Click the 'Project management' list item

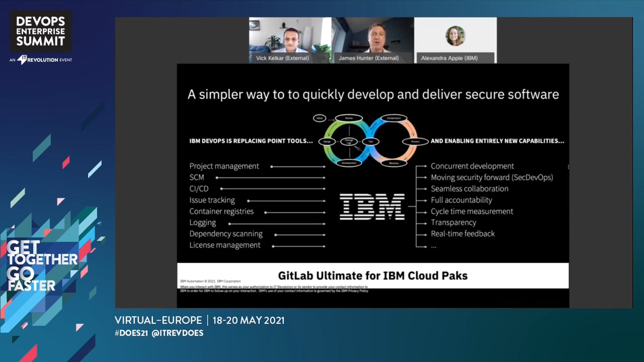224,166
